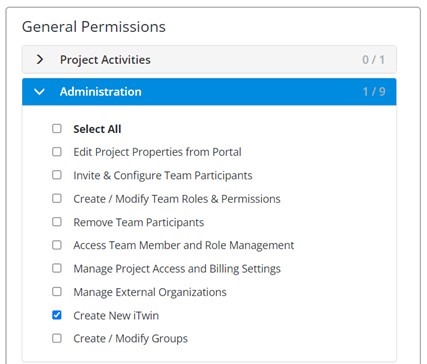Image resolution: width=427 pixels, height=364 pixels.
Task: Tick the Select All checkbox
Action: click(x=57, y=129)
